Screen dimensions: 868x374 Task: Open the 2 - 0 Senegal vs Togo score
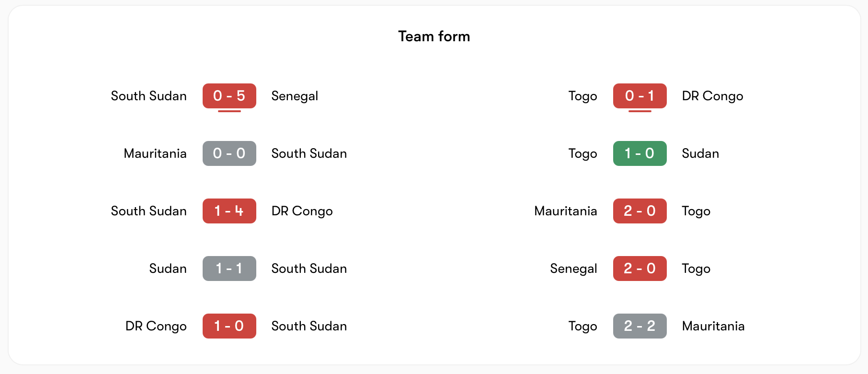640,269
